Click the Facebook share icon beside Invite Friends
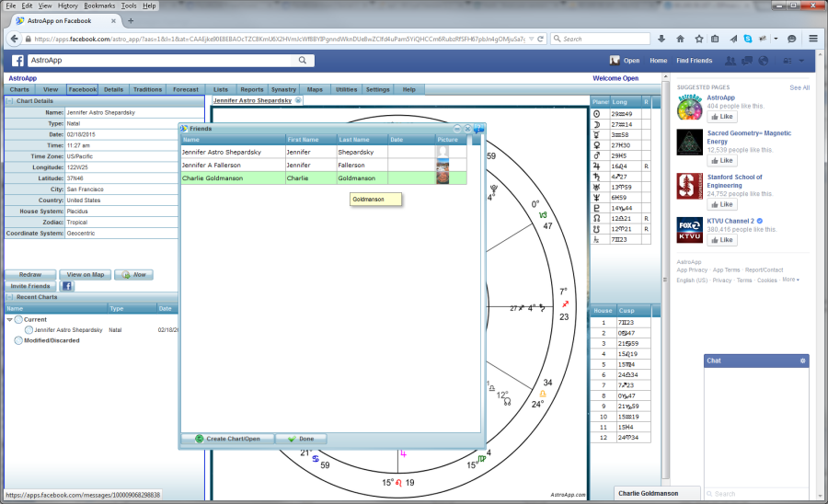 coord(67,286)
